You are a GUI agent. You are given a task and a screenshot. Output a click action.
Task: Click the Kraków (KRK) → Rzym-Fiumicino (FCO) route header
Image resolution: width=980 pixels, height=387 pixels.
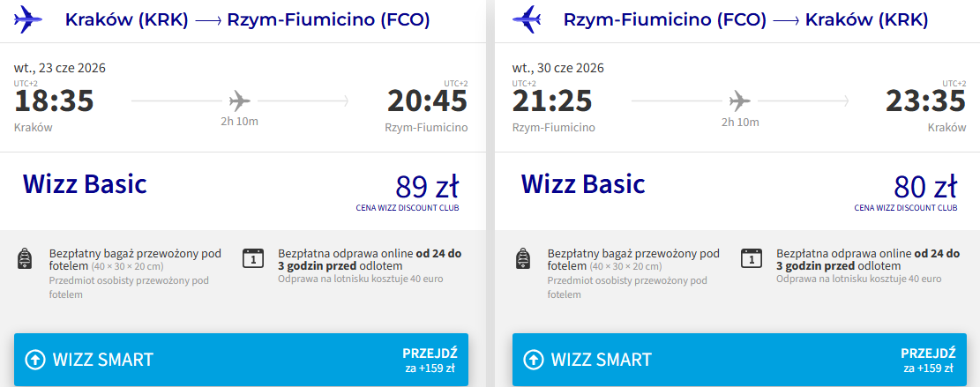pos(248,20)
